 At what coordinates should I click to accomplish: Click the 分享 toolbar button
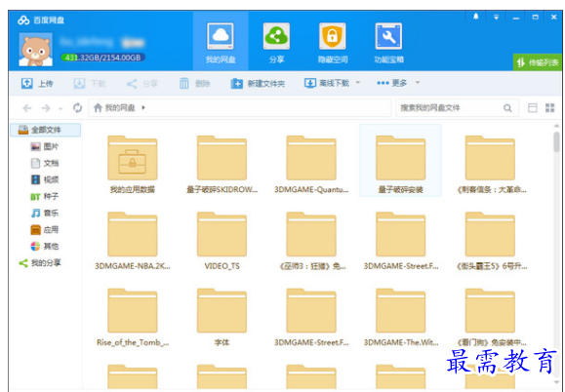point(141,84)
